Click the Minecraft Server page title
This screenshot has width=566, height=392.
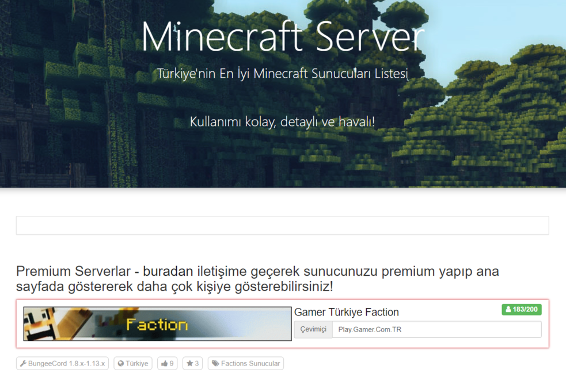pos(283,37)
